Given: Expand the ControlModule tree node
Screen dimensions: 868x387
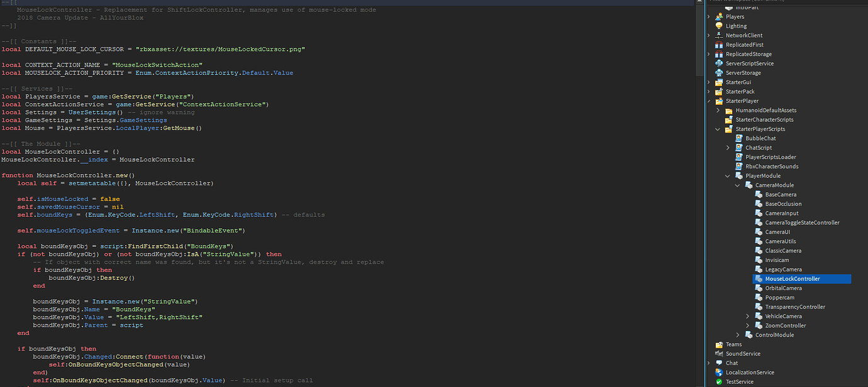Looking at the screenshot, I should [x=737, y=334].
